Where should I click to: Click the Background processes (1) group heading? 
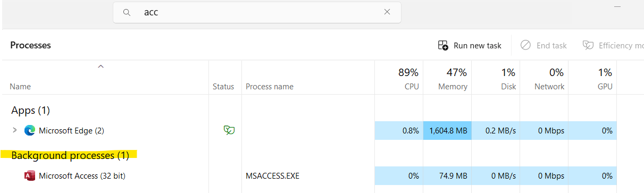tap(70, 155)
